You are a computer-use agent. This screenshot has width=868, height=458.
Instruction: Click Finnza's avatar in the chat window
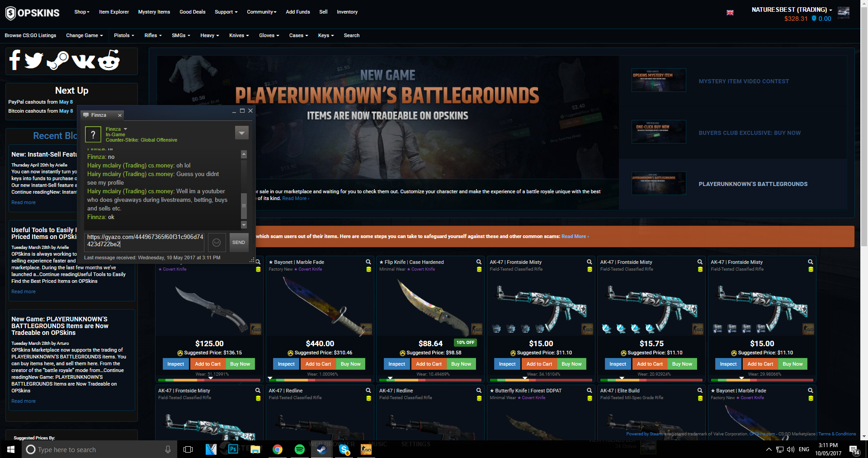pyautogui.click(x=93, y=134)
